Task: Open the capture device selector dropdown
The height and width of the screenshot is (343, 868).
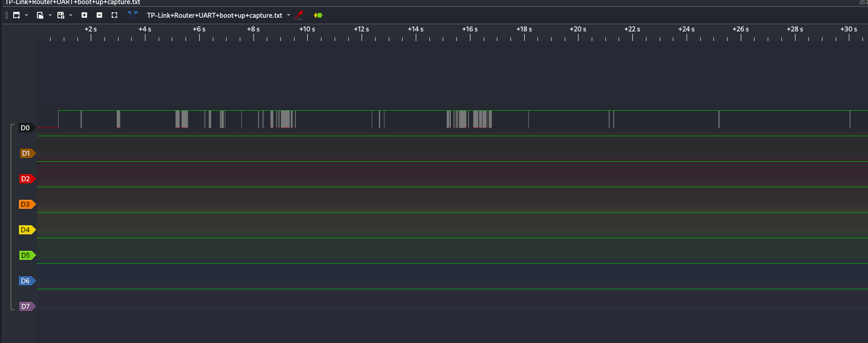Action: coord(289,15)
